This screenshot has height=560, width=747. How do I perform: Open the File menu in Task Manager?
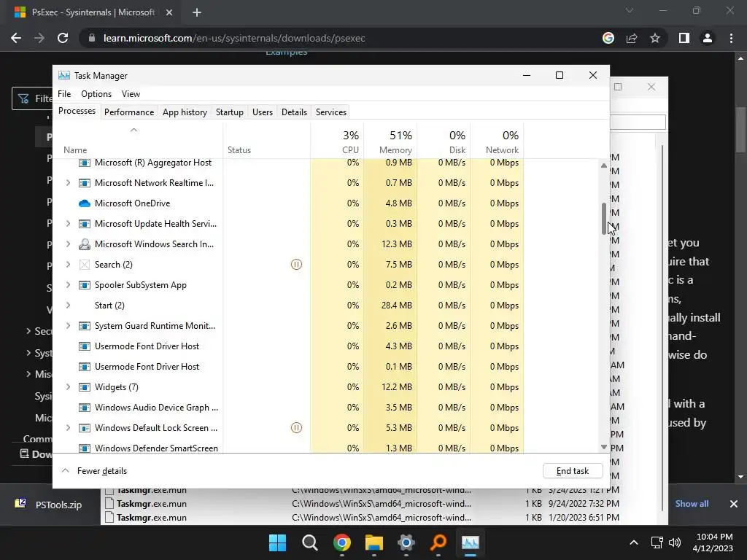[x=64, y=94]
